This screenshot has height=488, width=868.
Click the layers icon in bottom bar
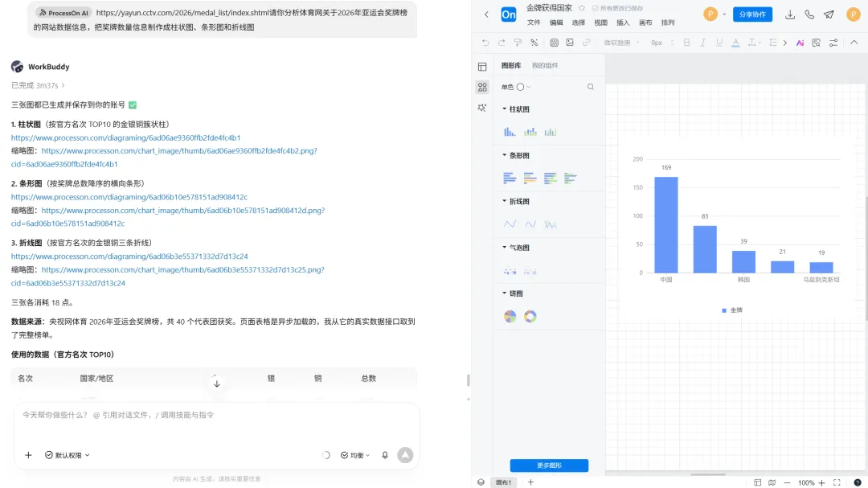point(481,482)
